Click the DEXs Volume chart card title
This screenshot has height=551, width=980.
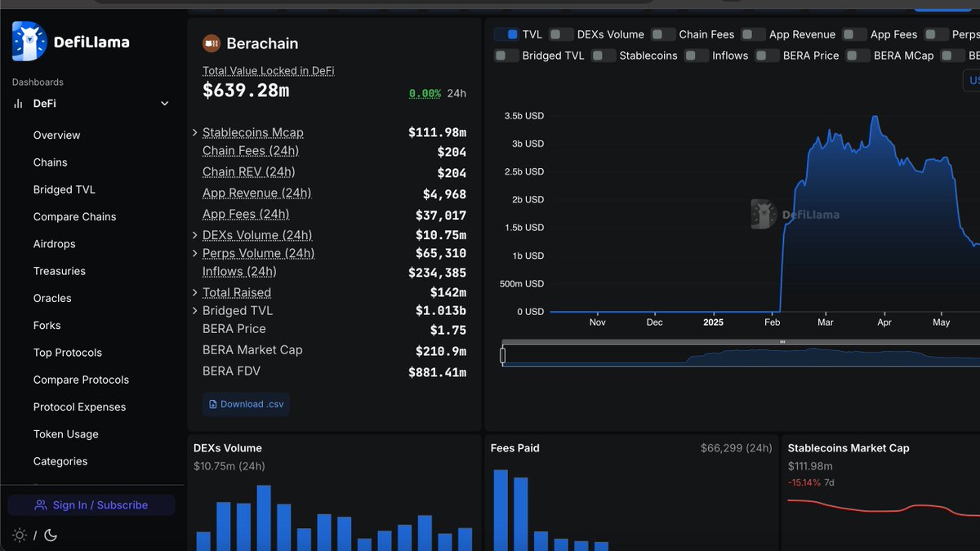(228, 448)
